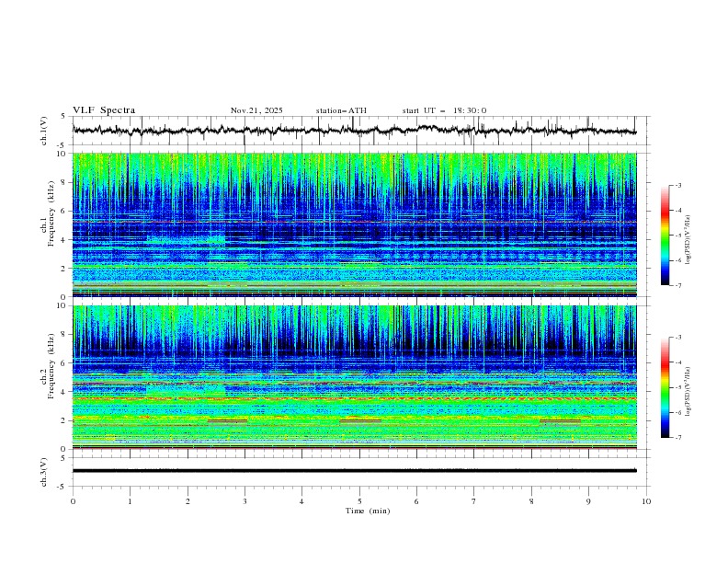Click the ch.1 spectrogram plot area
728x563 pixels.
[x=354, y=224]
